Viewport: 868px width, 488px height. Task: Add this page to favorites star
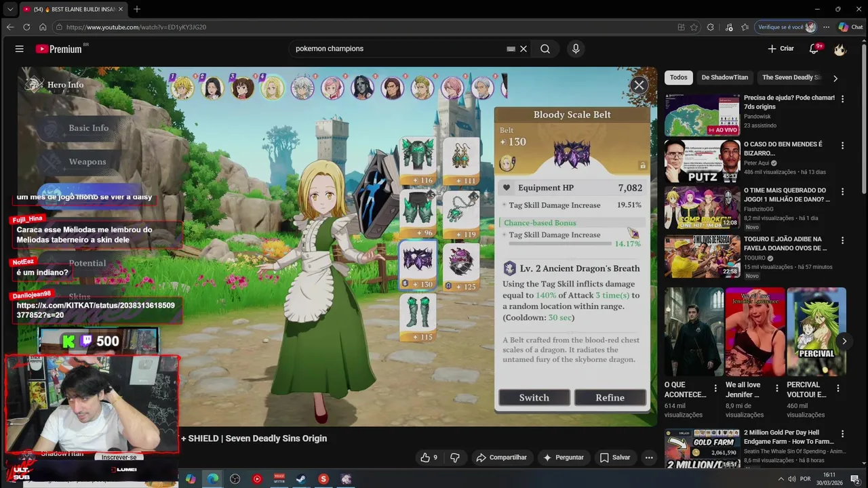(694, 27)
